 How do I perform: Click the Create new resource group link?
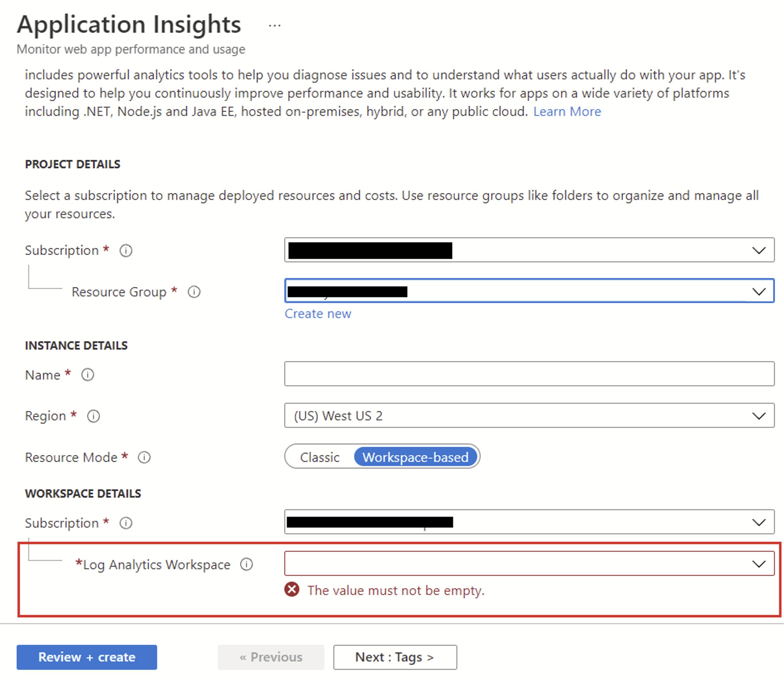pos(318,314)
